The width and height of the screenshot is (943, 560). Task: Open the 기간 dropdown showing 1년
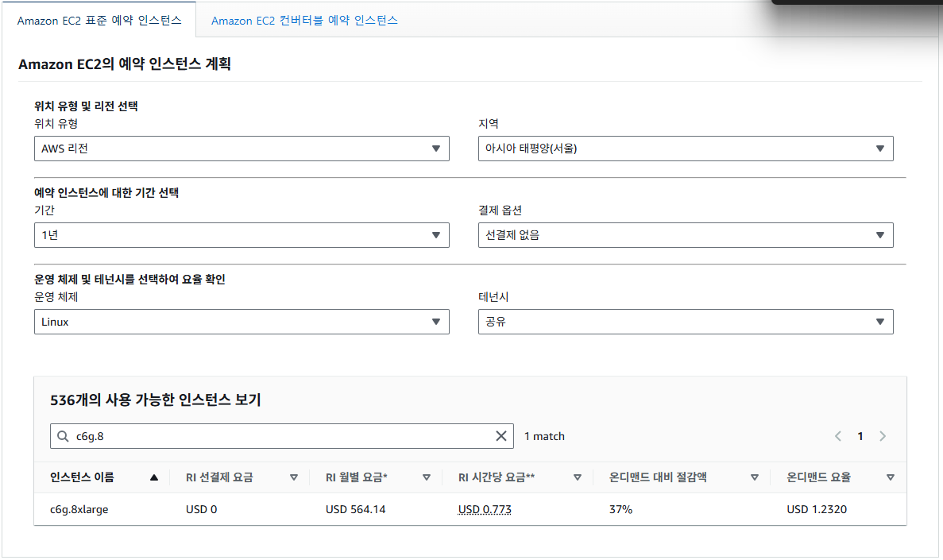tap(242, 235)
